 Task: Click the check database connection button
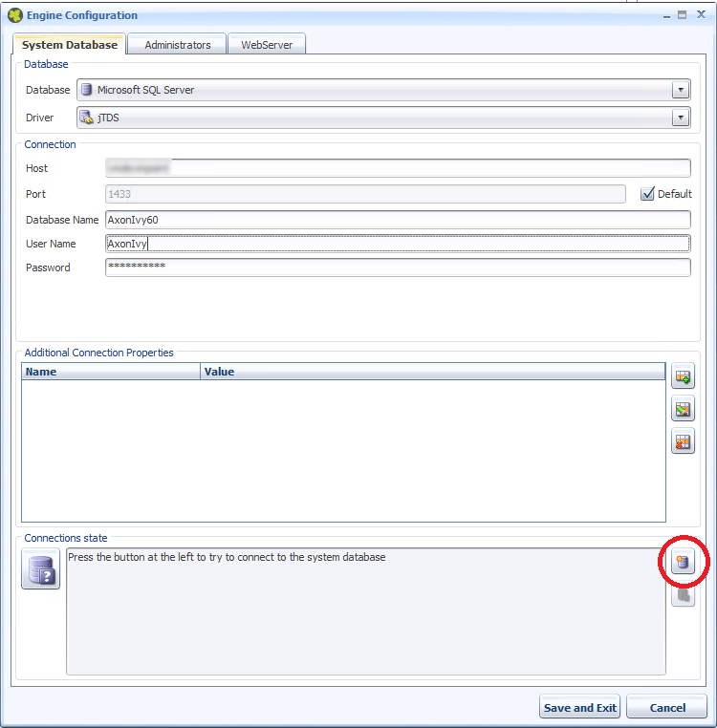[40, 570]
